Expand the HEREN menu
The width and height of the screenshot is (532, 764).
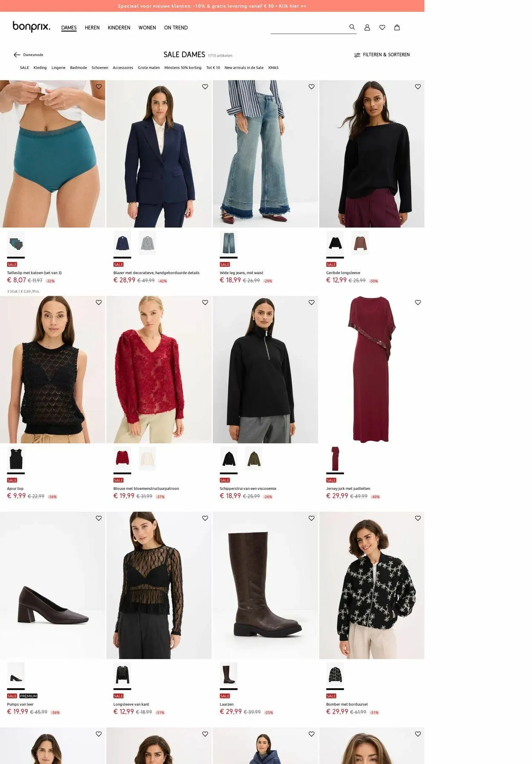[x=92, y=28]
